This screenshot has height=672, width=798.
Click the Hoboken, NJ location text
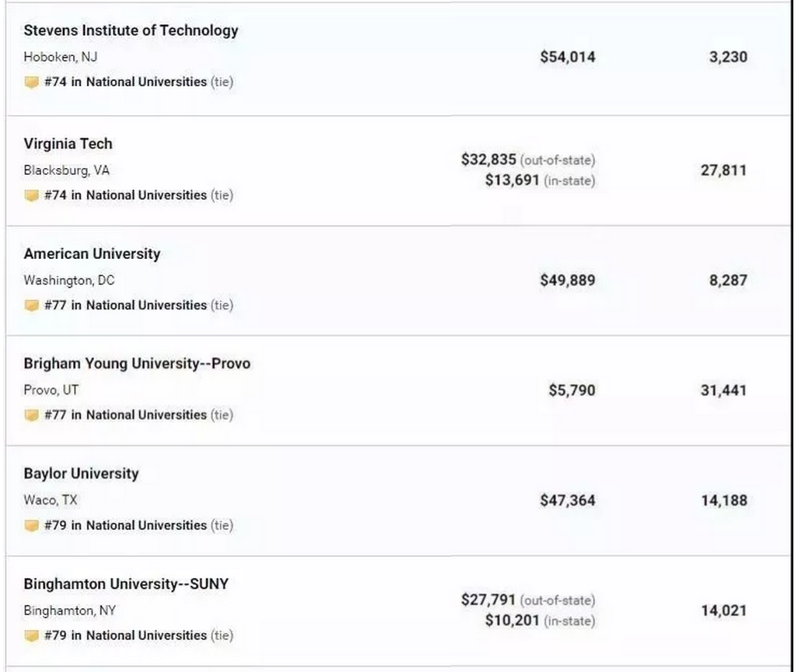point(60,57)
